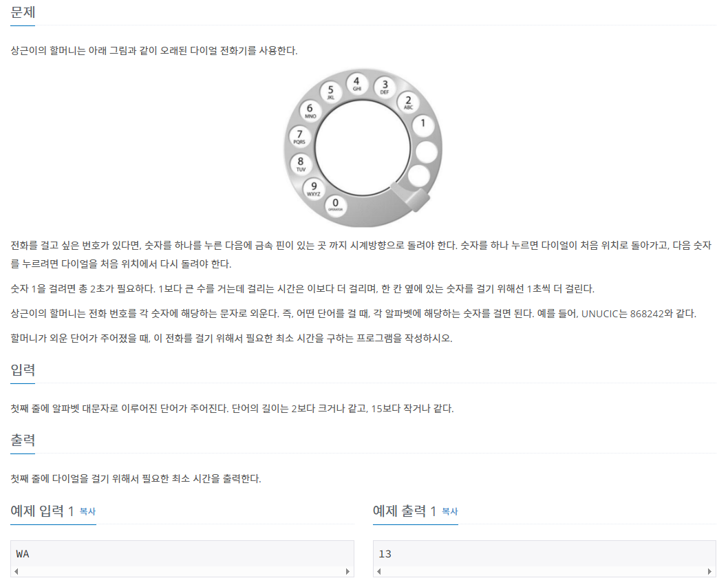The width and height of the screenshot is (728, 587).
Task: Click the right scroll arrow in the sample output box
Action: pos(709,572)
